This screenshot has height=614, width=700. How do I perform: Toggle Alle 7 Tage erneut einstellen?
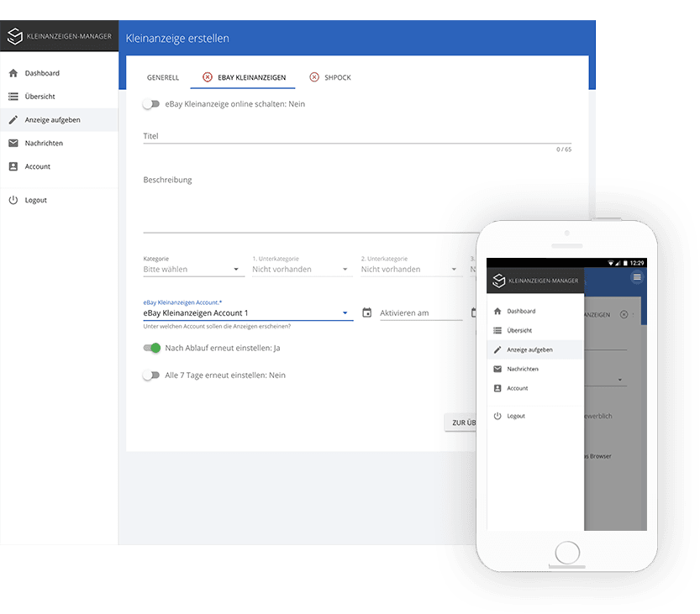[150, 375]
